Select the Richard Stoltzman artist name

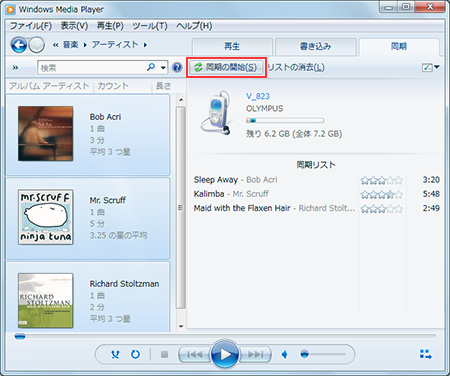pos(124,284)
